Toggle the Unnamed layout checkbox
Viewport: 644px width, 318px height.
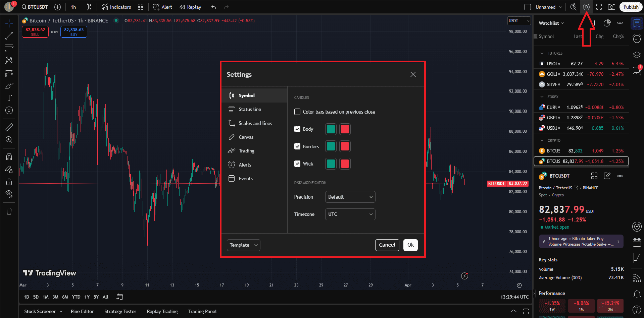(528, 7)
